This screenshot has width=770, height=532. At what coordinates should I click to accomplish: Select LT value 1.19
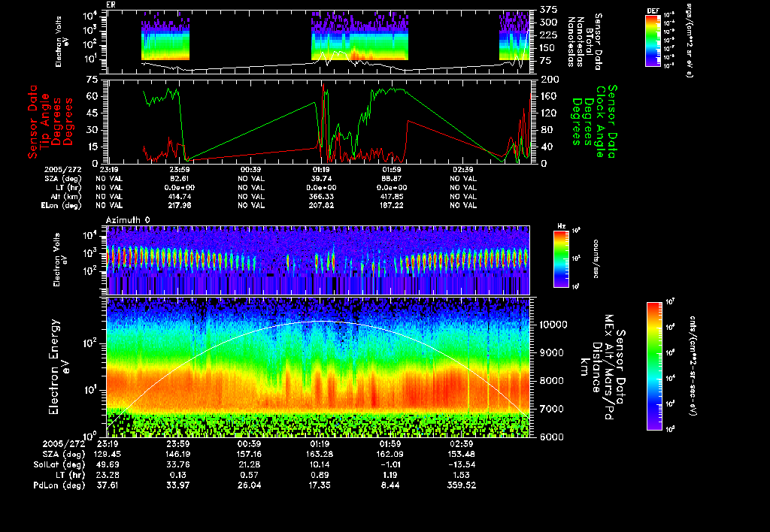390,475
